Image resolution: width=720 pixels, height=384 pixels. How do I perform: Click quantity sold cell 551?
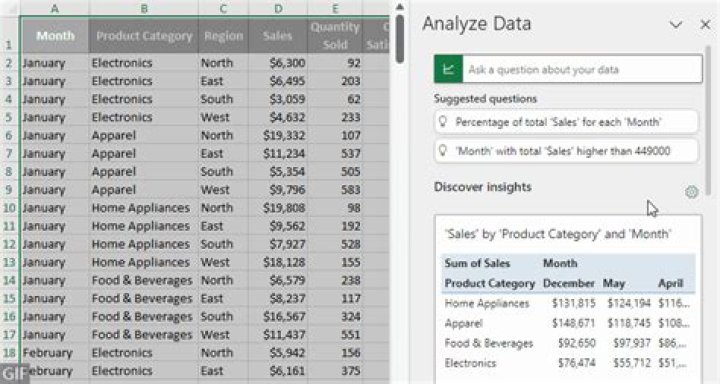(335, 334)
